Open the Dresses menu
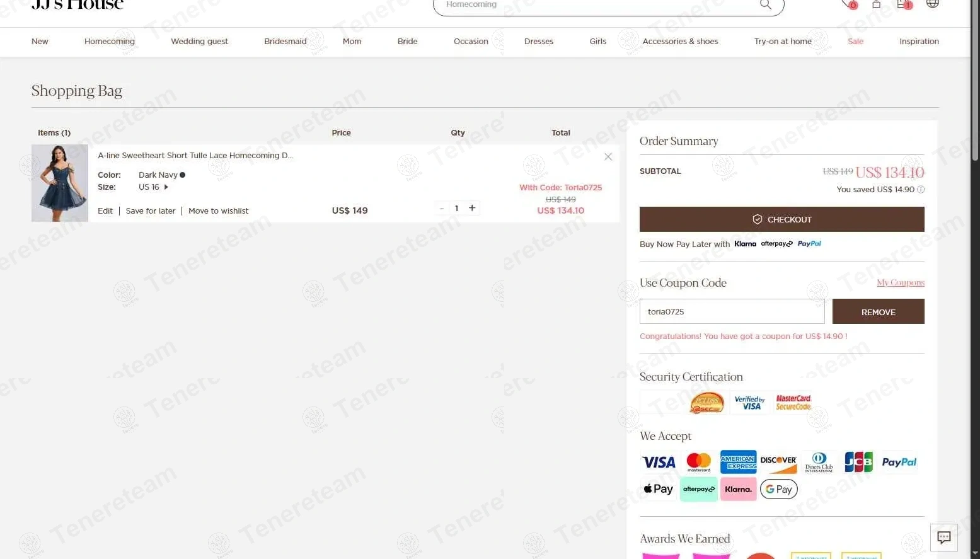 coord(539,42)
